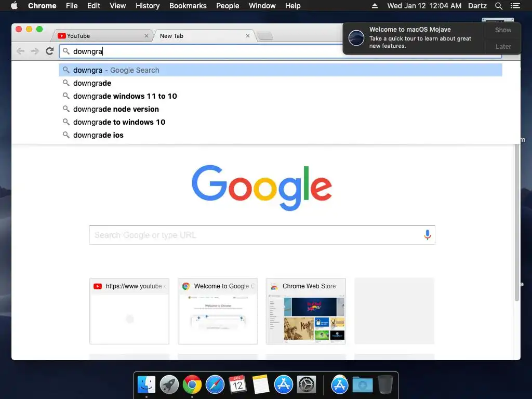Click the Google search box on the page
The height and width of the screenshot is (399, 532).
262,235
